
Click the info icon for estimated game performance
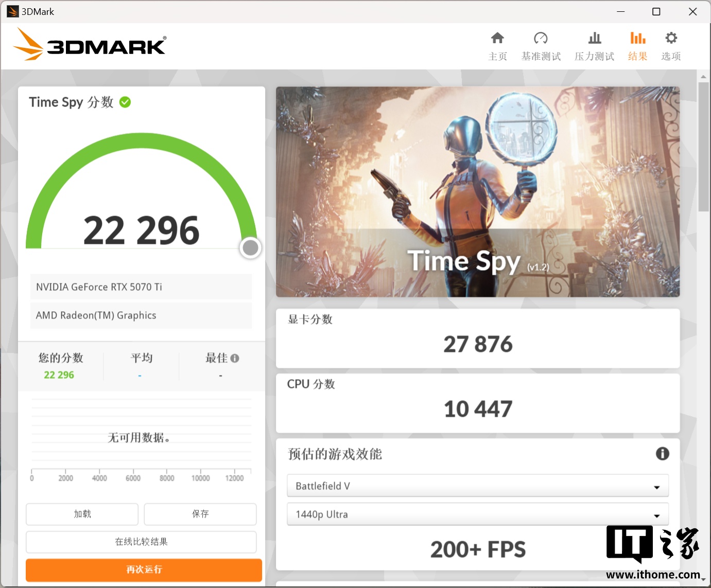[662, 453]
